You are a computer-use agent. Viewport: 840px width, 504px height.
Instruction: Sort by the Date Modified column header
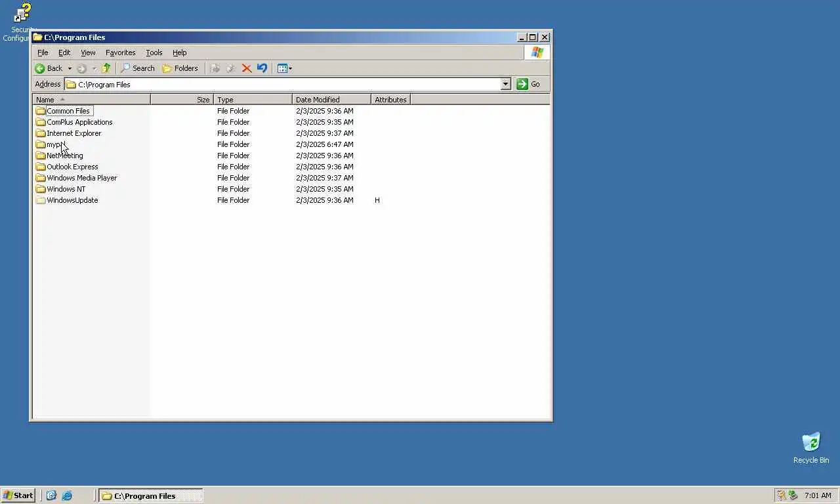point(331,100)
